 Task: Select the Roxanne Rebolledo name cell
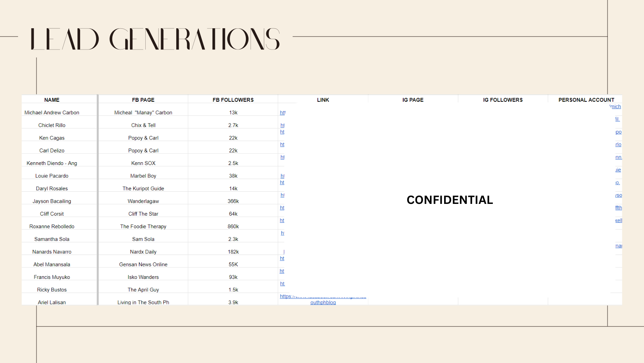52,226
